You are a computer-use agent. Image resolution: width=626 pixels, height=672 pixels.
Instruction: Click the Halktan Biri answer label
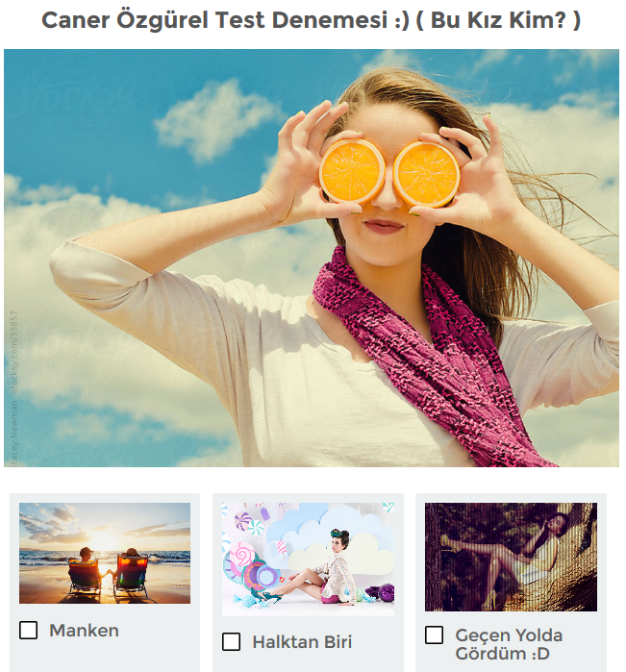[302, 642]
